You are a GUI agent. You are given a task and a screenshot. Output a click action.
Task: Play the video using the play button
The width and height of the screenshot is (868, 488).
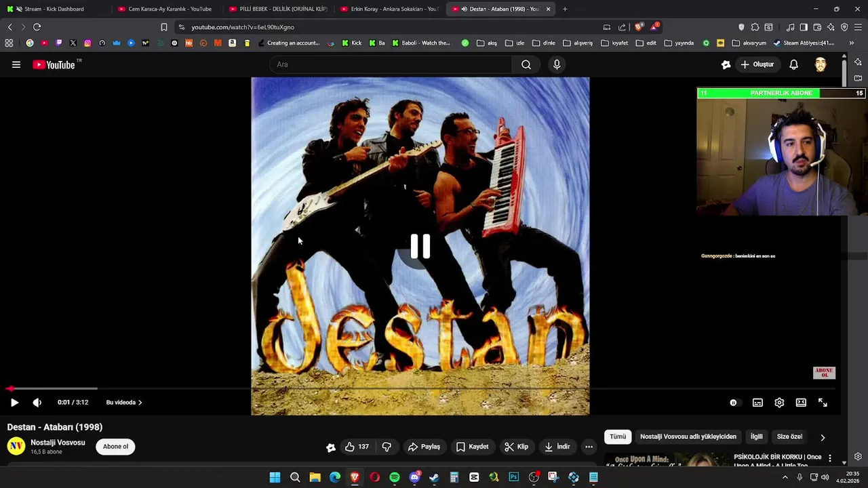(x=14, y=403)
